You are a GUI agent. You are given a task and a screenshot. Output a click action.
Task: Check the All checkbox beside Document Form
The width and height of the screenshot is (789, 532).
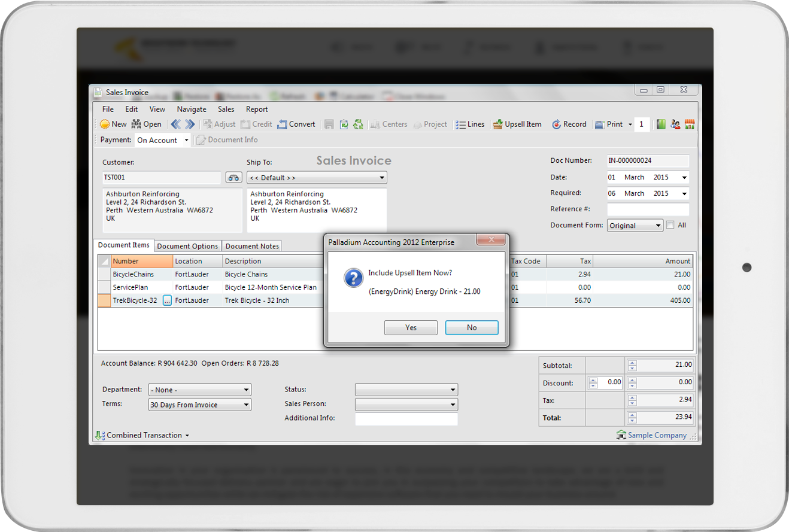(x=670, y=225)
